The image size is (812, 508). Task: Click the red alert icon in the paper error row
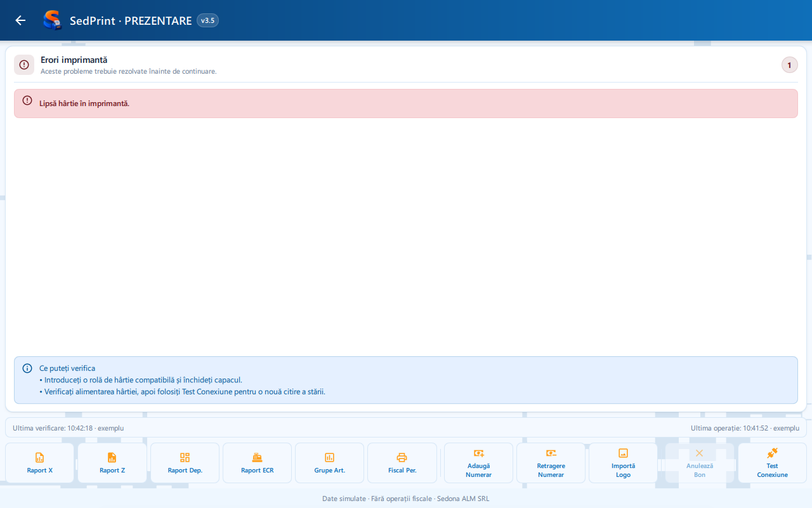27,100
